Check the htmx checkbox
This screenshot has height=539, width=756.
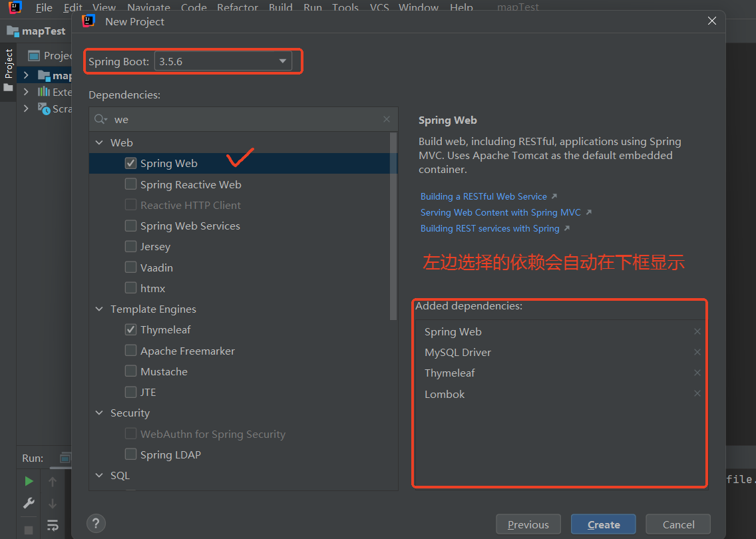pyautogui.click(x=130, y=288)
